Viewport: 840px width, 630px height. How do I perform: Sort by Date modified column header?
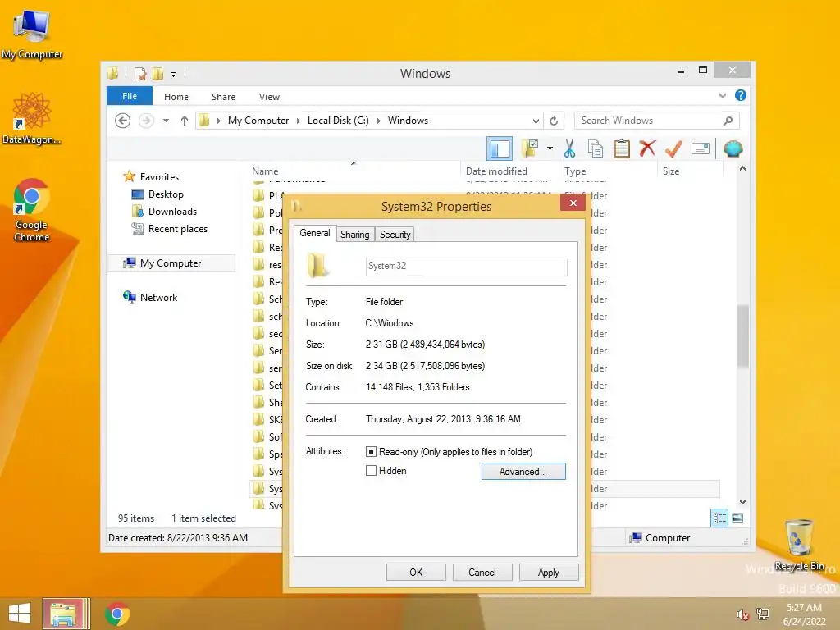pos(509,171)
